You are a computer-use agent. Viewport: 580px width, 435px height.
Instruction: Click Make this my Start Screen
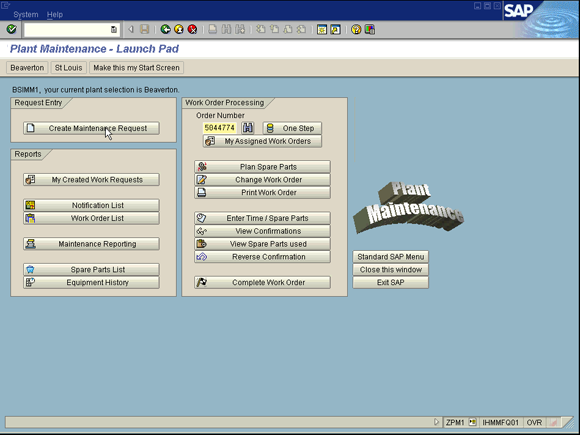136,68
